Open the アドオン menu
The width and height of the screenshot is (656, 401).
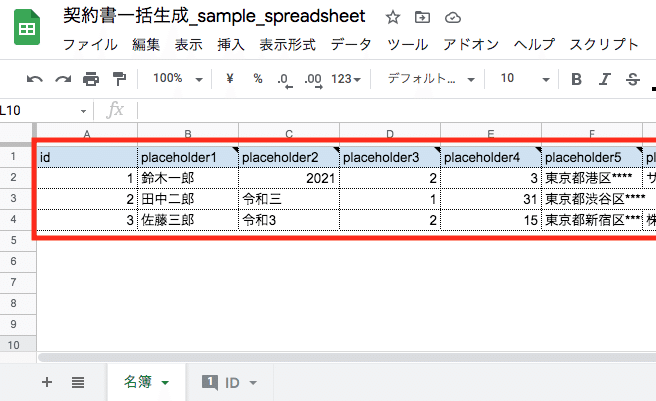point(471,44)
